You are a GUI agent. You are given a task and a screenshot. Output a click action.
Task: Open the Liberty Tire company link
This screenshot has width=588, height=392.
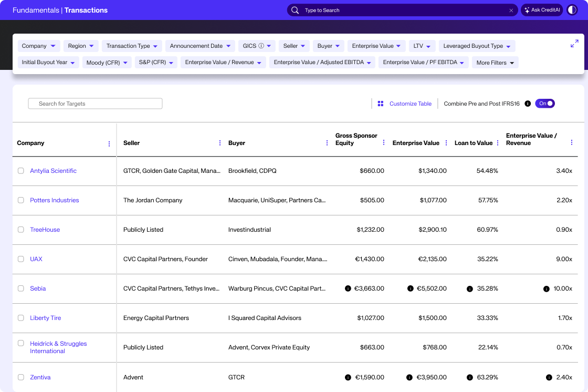click(45, 318)
